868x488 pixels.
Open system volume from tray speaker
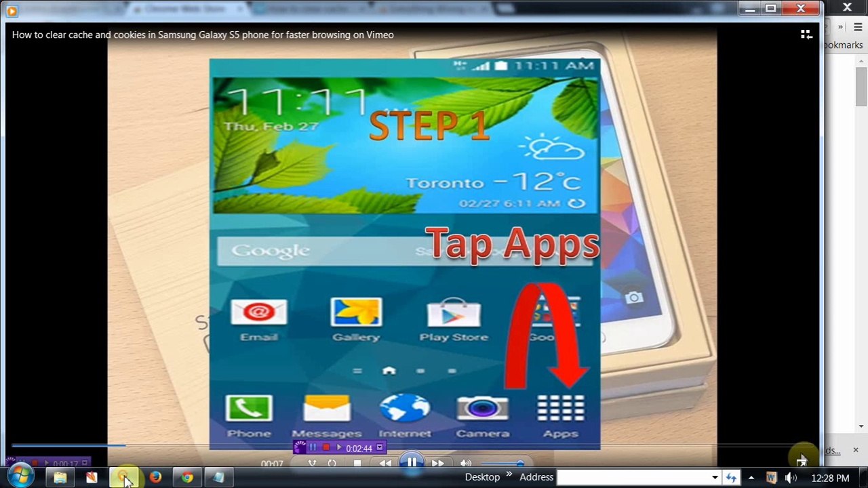pos(791,478)
